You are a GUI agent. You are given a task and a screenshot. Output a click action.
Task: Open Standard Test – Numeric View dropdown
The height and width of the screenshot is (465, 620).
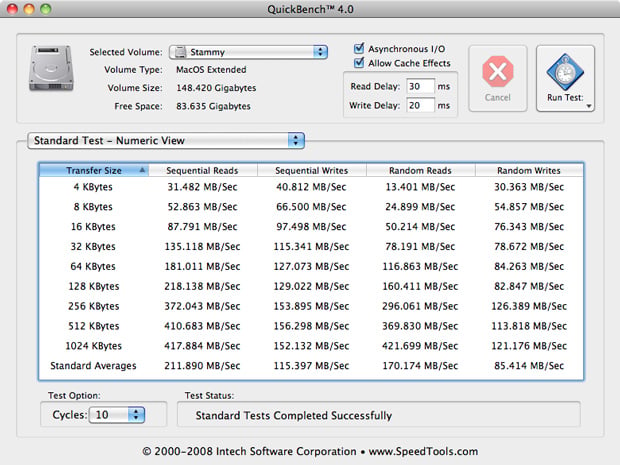pos(166,140)
